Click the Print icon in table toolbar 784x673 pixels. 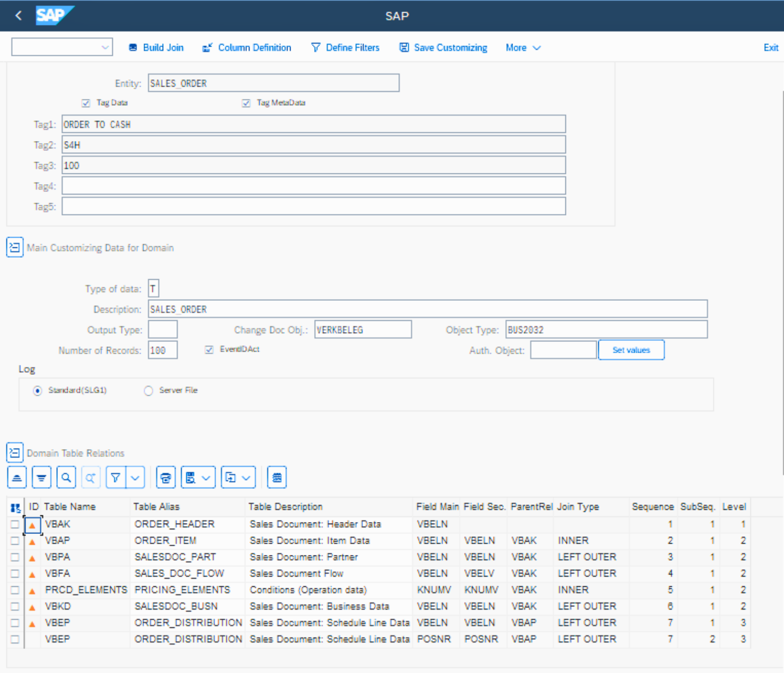point(166,478)
